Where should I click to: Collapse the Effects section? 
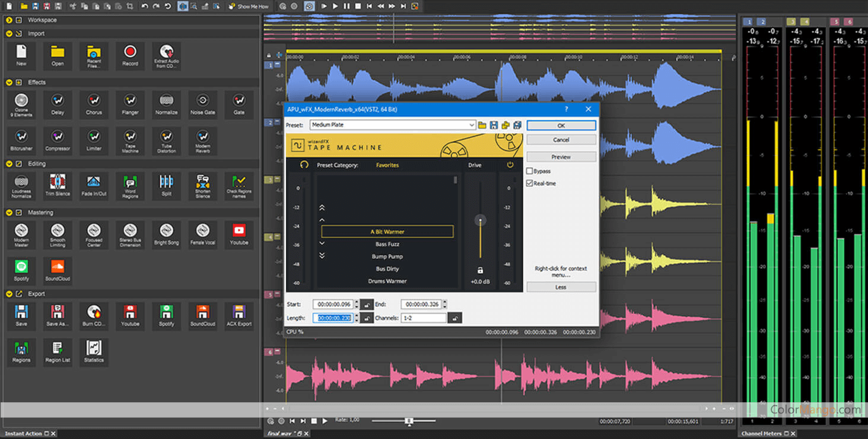pyautogui.click(x=9, y=82)
